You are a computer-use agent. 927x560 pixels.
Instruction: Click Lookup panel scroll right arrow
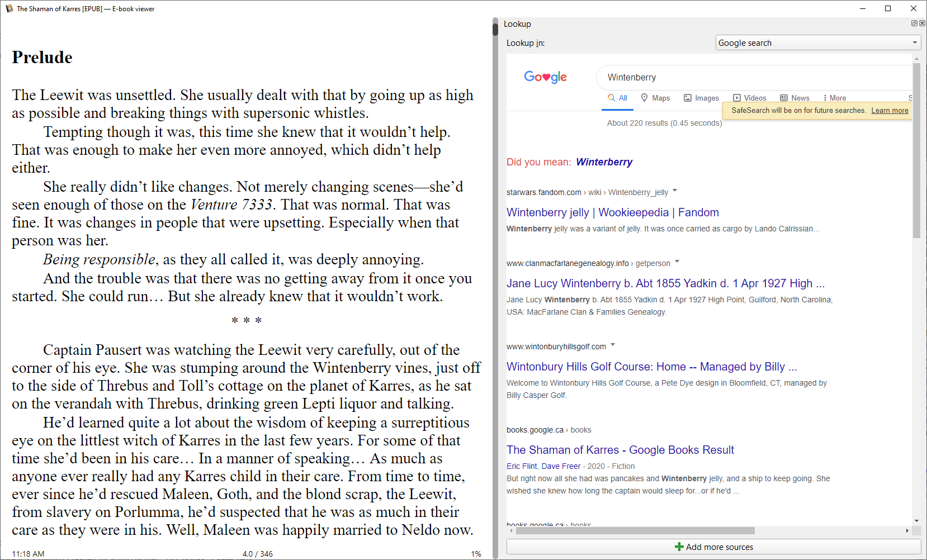click(x=907, y=530)
